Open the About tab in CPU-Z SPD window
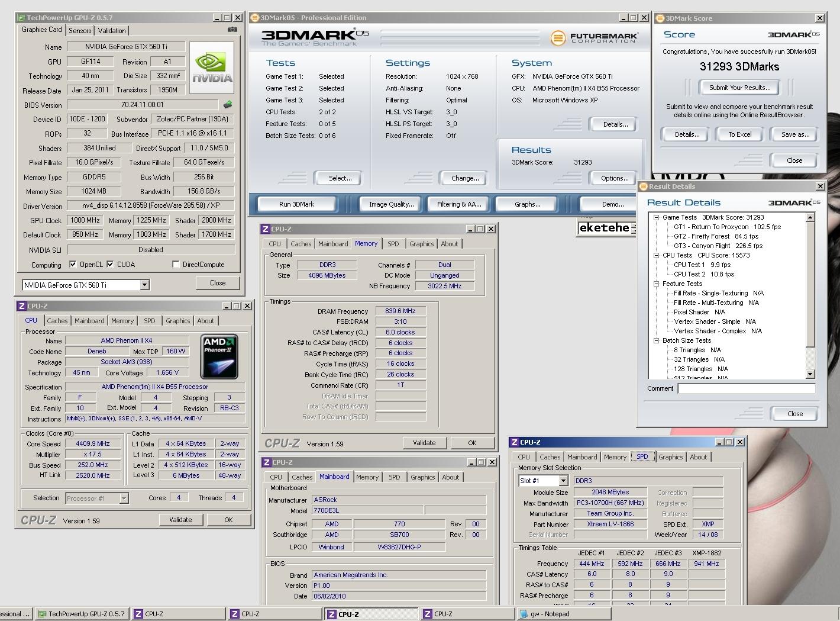840x621 pixels. (x=699, y=457)
